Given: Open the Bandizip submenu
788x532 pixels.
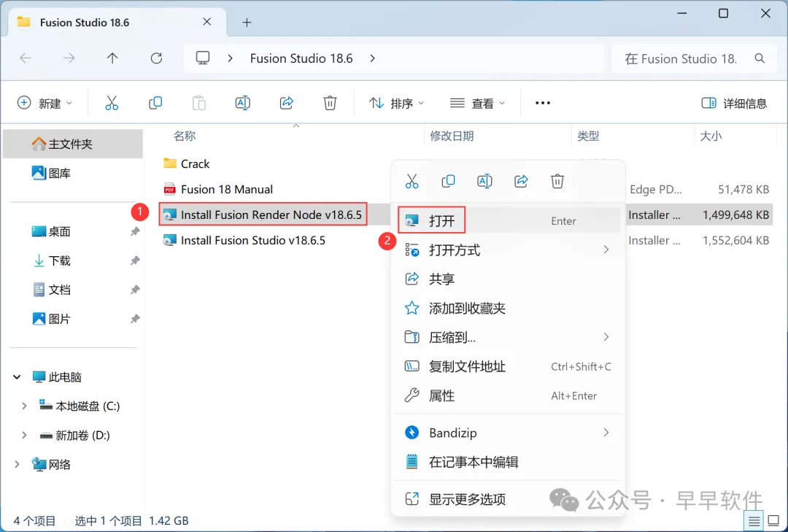Looking at the screenshot, I should (x=508, y=433).
